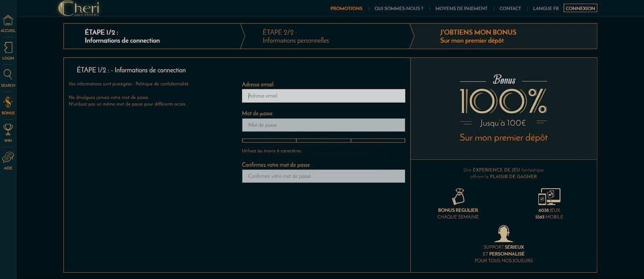The width and height of the screenshot is (644, 279).
Task: Click the money bag Bonus Regulier icon
Action: tap(458, 196)
